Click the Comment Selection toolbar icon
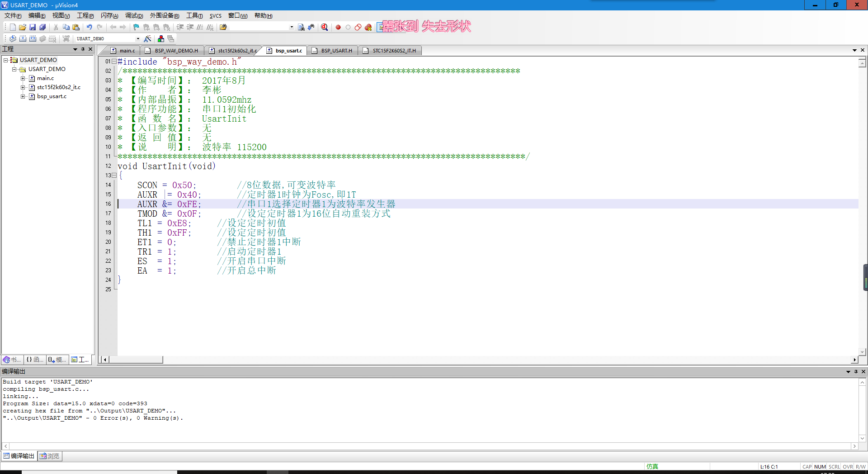This screenshot has height=474, width=868. point(201,27)
